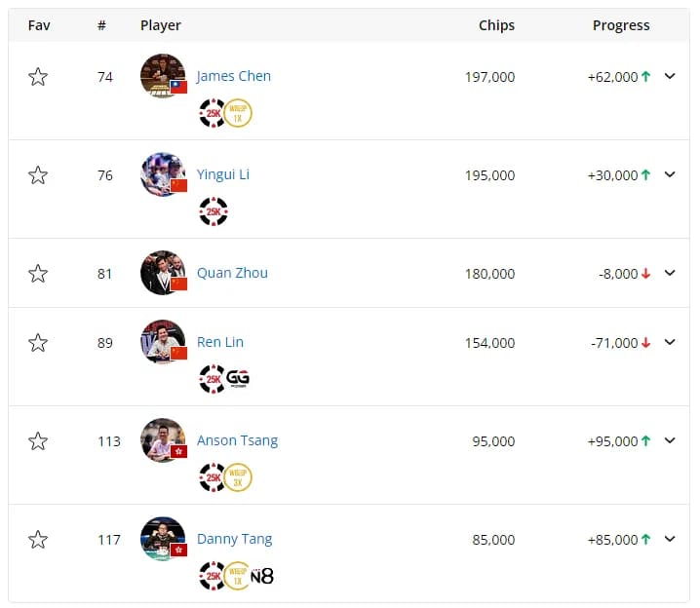Image resolution: width=700 pixels, height=608 pixels.
Task: Click the WSOP 1X bracelet badge under Danny Tang
Action: point(238,575)
